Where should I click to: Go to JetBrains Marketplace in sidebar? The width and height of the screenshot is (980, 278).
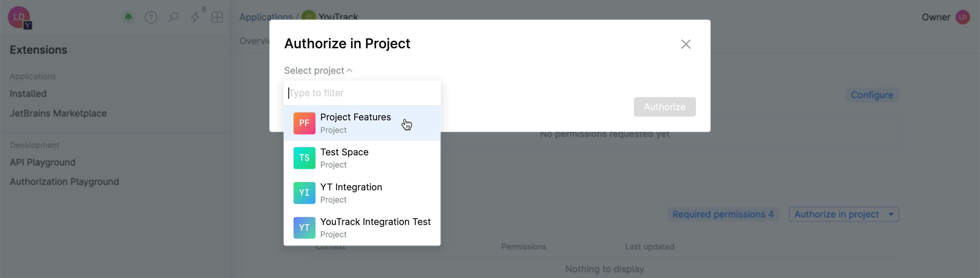tap(58, 114)
